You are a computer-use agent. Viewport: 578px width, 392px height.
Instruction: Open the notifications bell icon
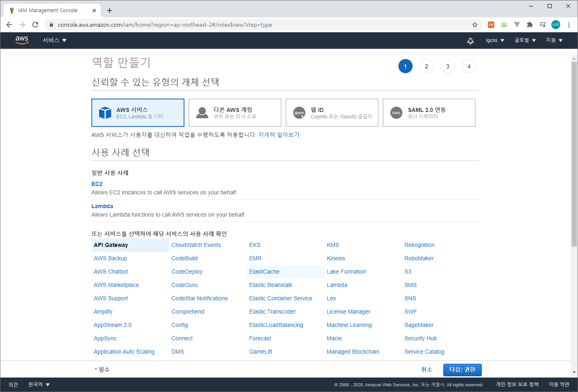click(470, 40)
